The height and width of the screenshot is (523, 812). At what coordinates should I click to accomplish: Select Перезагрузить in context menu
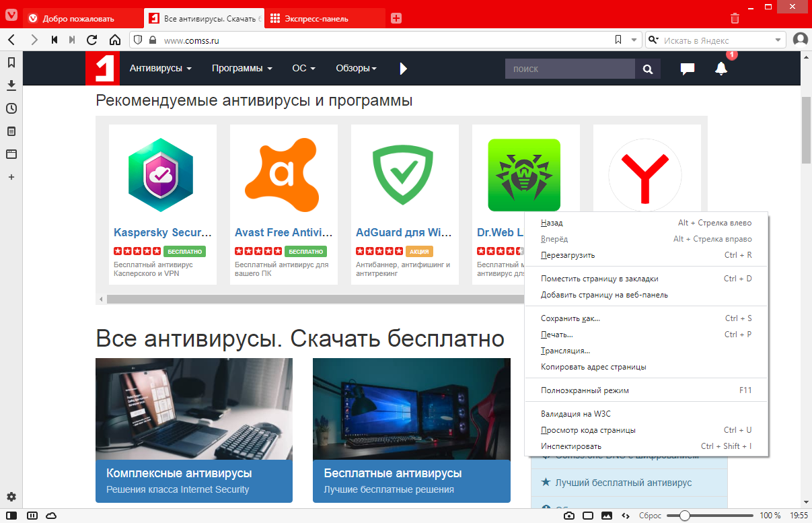click(x=646, y=255)
